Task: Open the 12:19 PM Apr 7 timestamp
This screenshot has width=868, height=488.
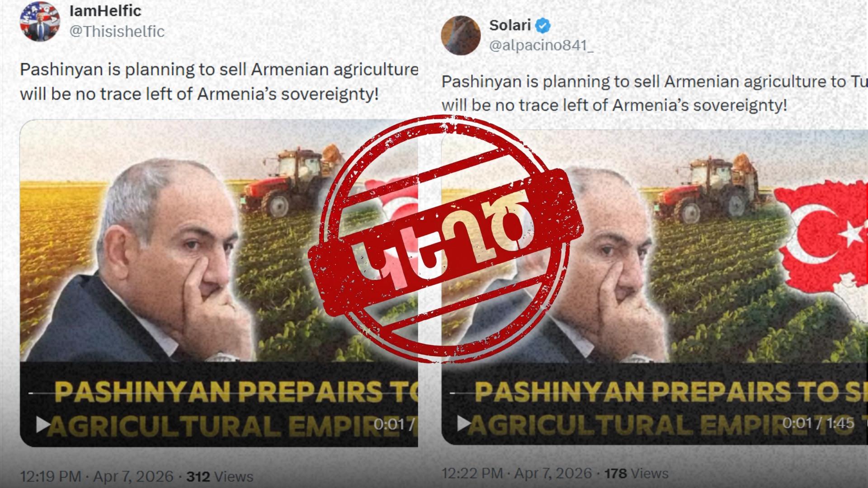Action: [x=97, y=476]
